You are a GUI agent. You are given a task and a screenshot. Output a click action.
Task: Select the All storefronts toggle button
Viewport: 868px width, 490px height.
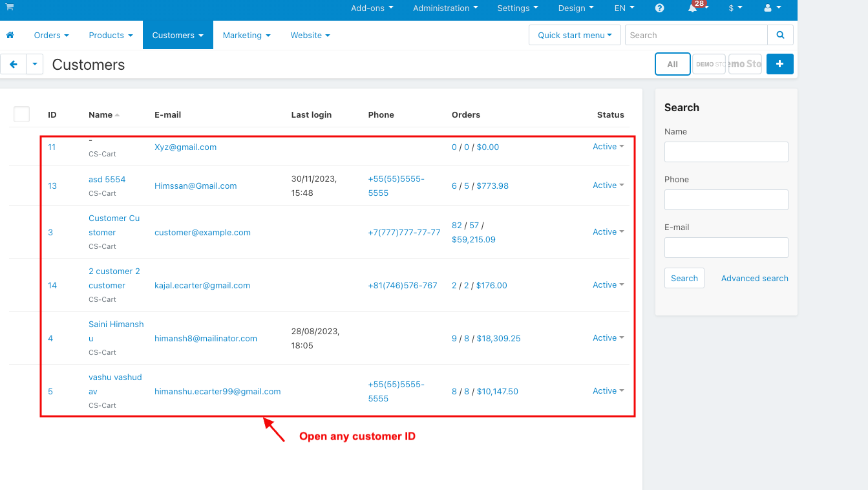672,65
